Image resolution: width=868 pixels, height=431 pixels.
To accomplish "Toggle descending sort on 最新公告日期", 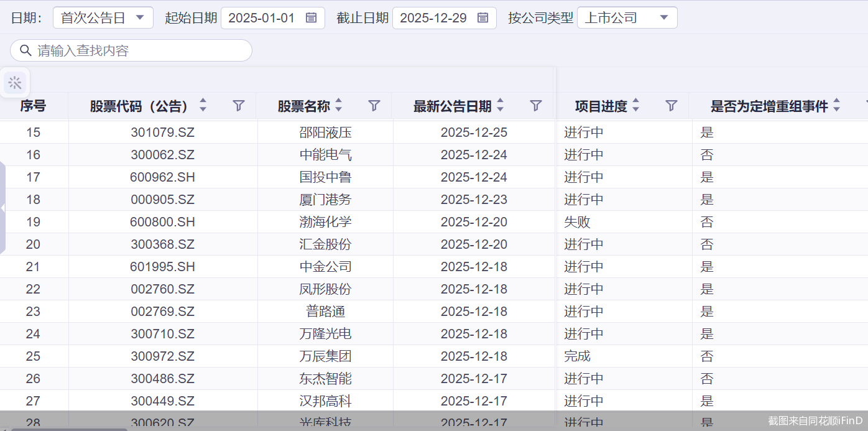I will click(x=501, y=109).
